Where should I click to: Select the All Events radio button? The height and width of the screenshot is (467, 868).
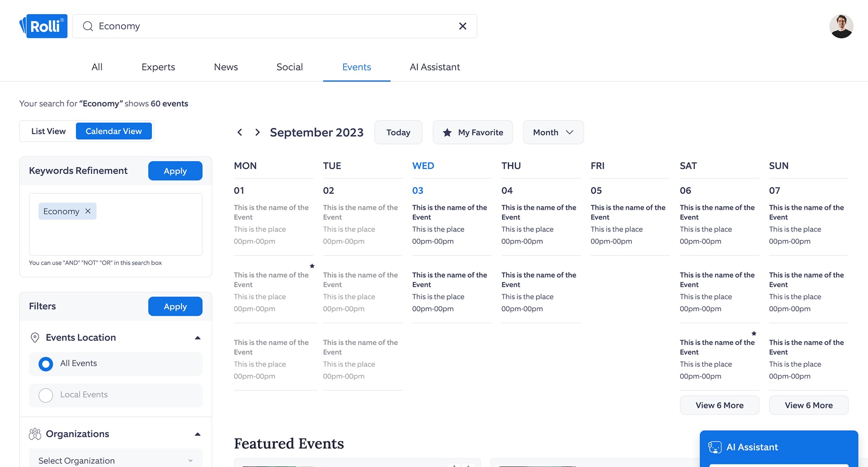[46, 364]
